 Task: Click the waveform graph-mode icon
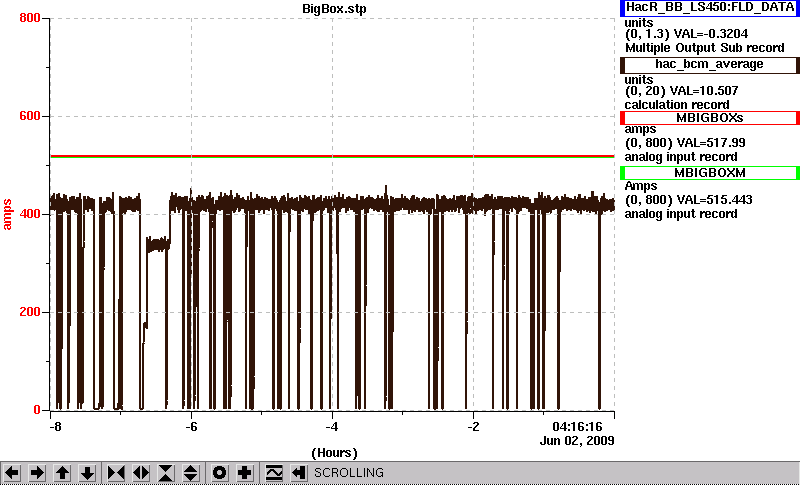tap(274, 473)
